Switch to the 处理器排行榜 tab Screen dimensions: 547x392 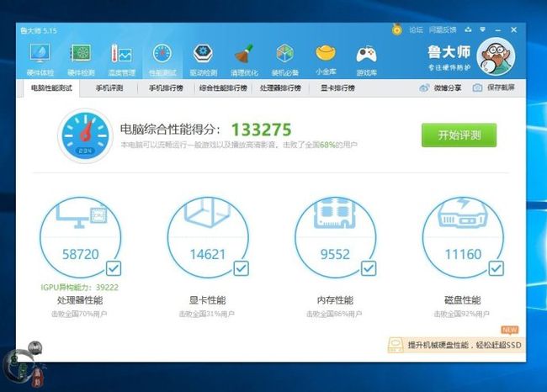[280, 87]
